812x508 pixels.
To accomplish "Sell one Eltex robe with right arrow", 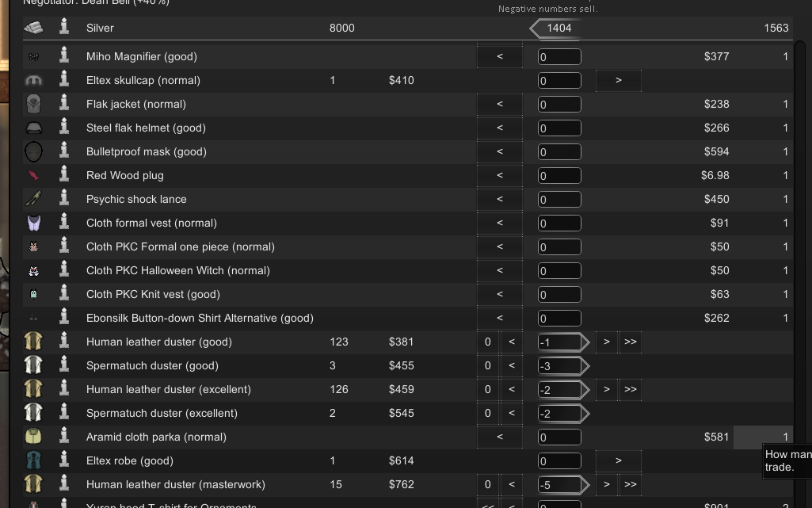I will pos(619,461).
